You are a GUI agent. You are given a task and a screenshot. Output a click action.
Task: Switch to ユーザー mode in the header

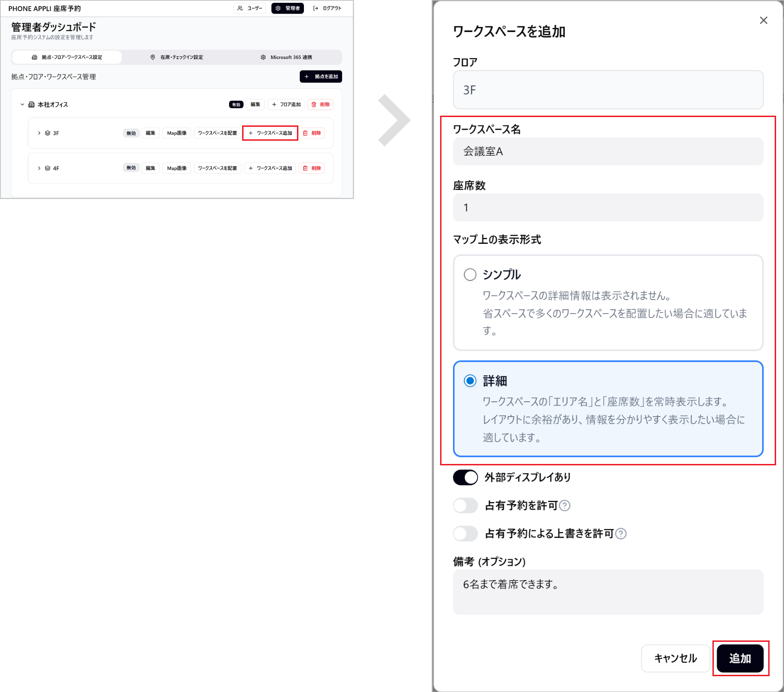click(x=250, y=8)
